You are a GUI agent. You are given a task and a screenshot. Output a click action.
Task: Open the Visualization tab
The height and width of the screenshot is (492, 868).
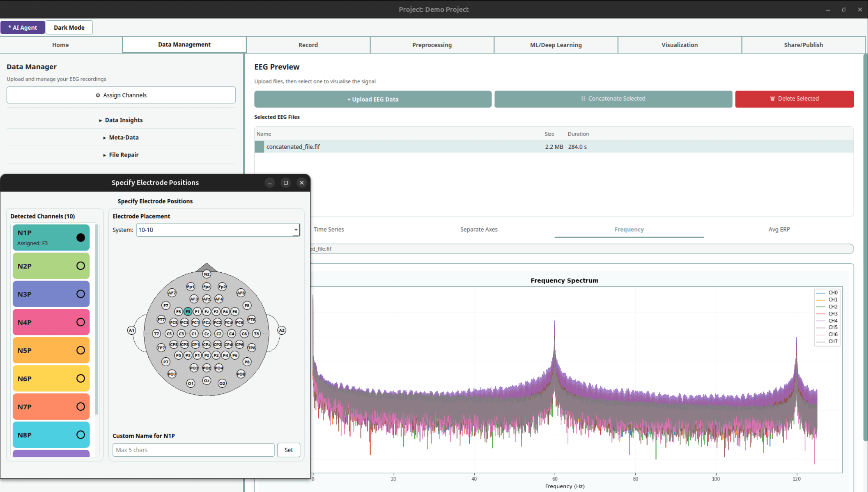tap(680, 45)
